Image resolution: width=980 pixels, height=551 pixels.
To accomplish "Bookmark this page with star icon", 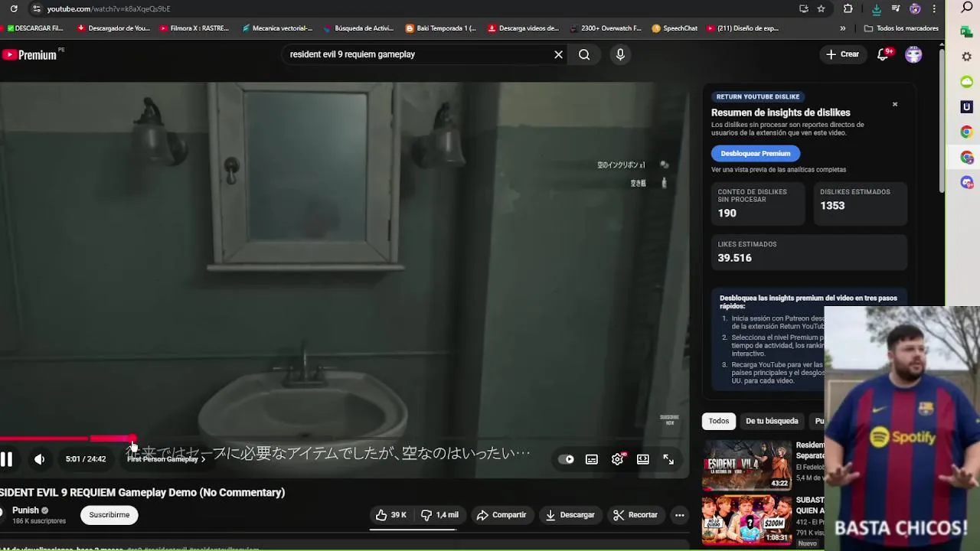I will 821,8.
